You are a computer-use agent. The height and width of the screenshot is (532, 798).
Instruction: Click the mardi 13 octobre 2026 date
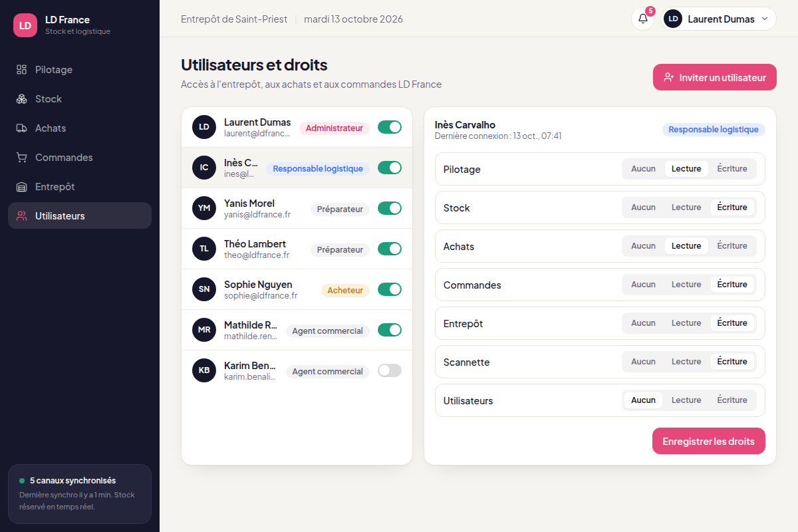point(353,19)
